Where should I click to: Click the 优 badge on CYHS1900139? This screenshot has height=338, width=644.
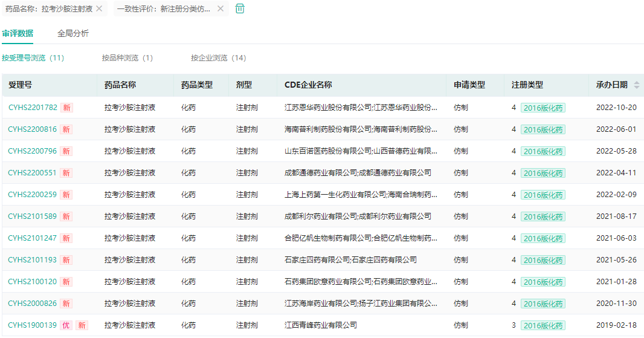pyautogui.click(x=66, y=325)
